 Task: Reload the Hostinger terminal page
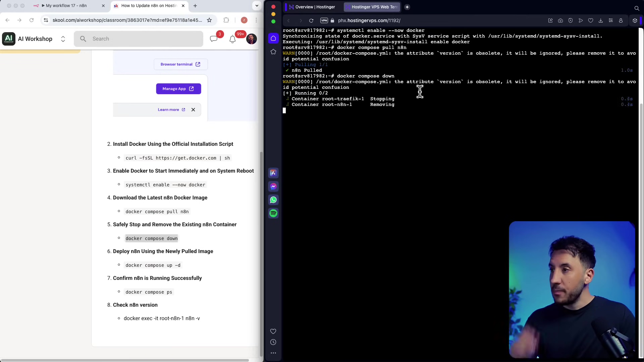311,20
